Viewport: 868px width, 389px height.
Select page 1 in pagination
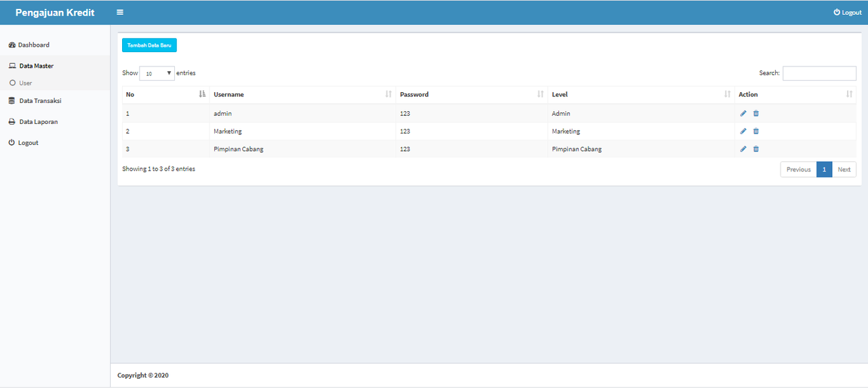pos(824,169)
